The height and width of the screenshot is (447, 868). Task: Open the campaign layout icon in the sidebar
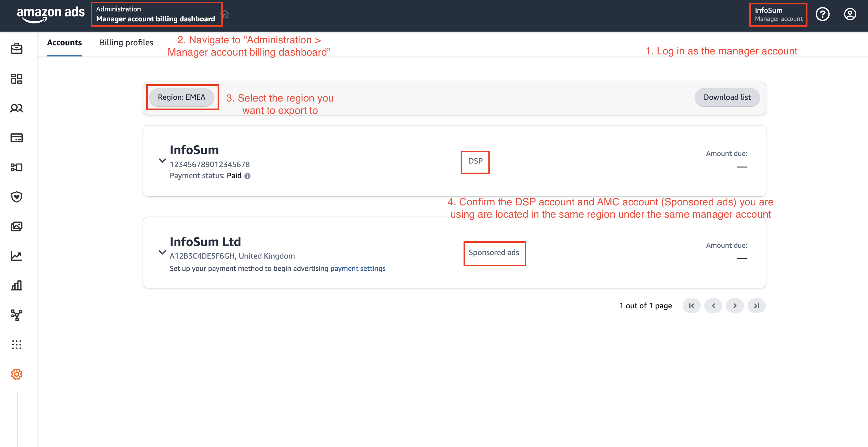[x=16, y=167]
